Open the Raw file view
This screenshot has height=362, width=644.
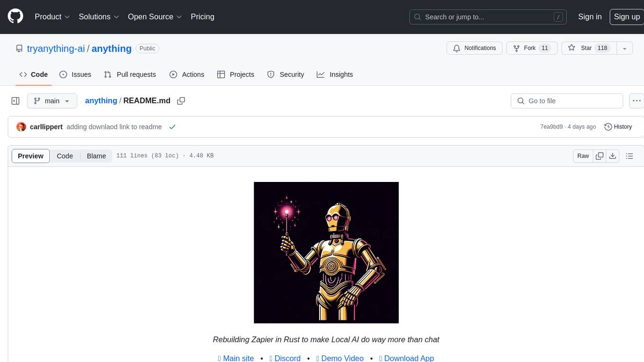tap(583, 156)
